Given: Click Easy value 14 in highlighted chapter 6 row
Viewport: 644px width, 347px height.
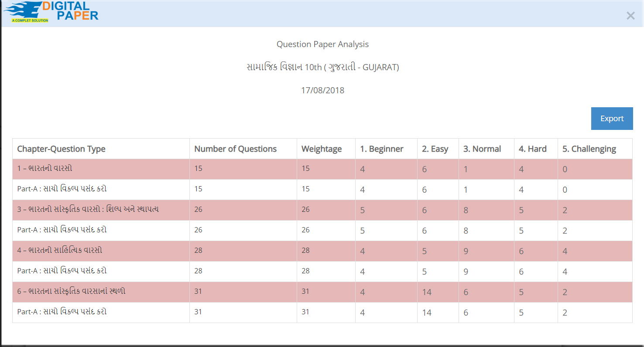Looking at the screenshot, I should 427,292.
